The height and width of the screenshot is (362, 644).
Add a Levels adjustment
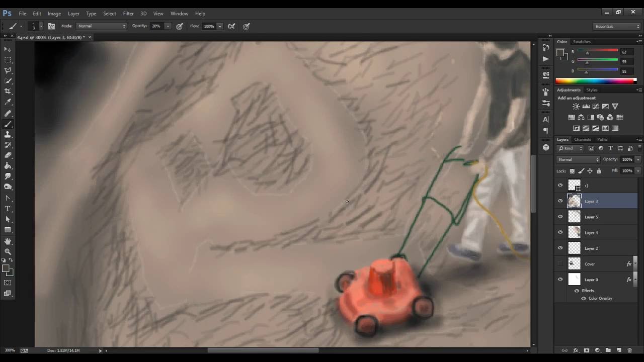click(586, 107)
